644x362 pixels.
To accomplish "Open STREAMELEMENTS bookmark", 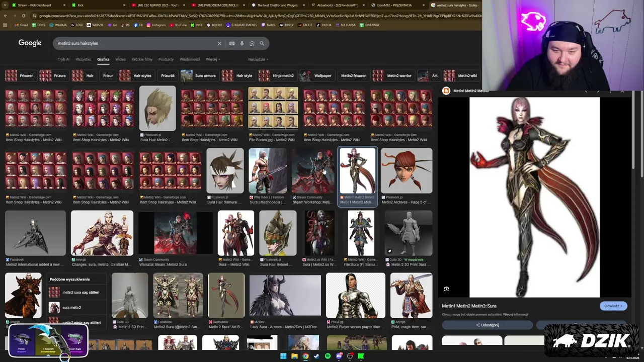I will coord(241,25).
